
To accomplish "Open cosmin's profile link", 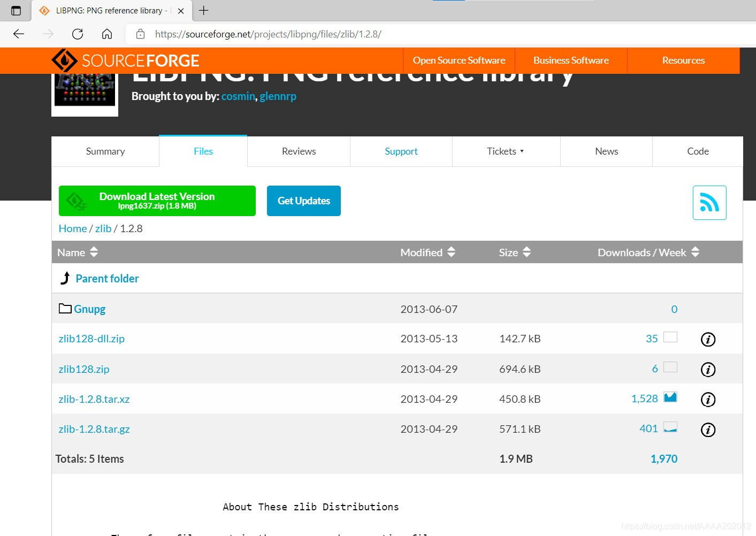I will (x=238, y=96).
